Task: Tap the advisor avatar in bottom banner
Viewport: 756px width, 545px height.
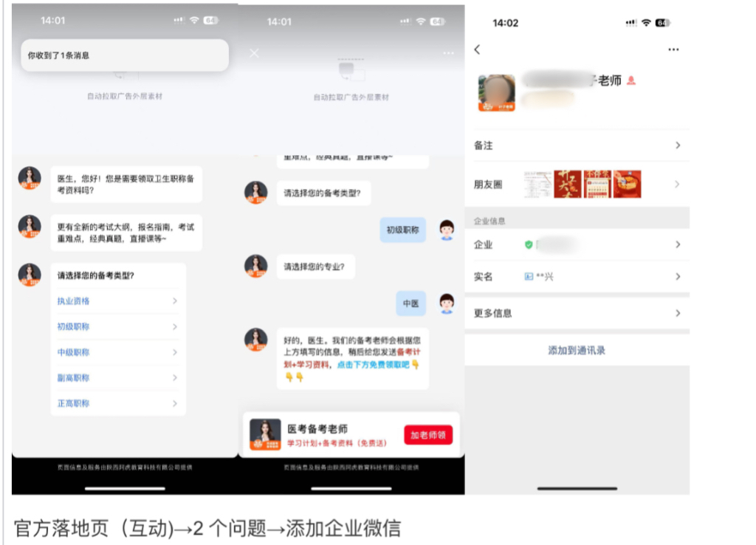Action: click(265, 434)
